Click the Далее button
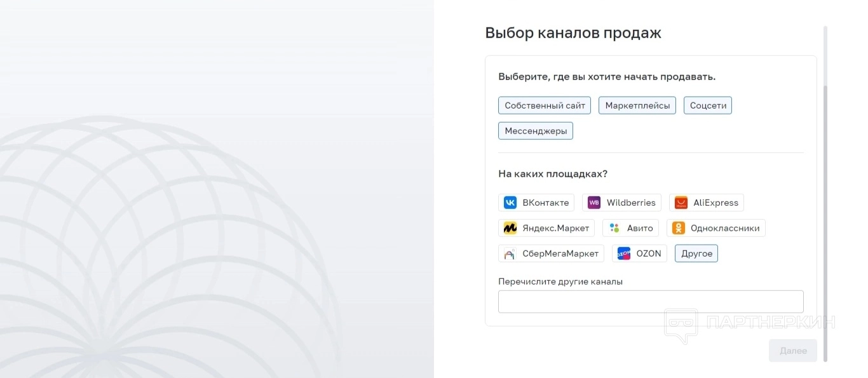 [793, 351]
